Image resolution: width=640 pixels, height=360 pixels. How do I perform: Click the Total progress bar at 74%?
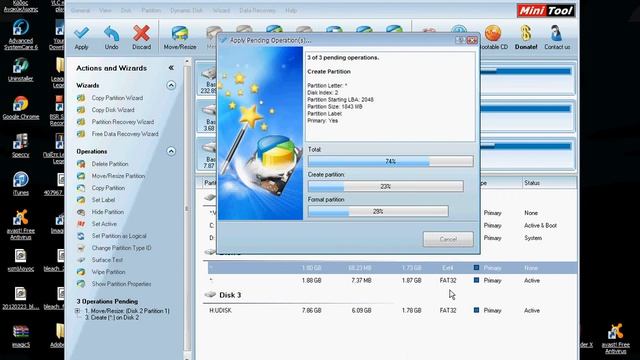click(x=391, y=162)
